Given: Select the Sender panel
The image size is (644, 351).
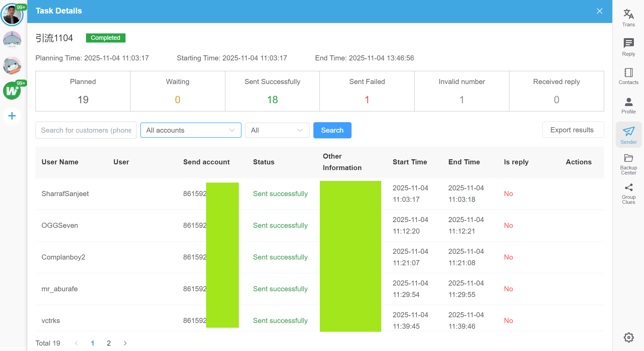Looking at the screenshot, I should click(628, 134).
